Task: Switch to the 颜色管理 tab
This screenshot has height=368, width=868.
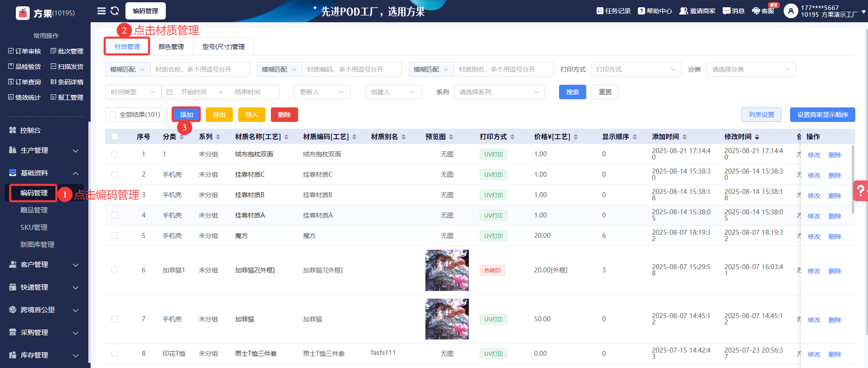Action: click(x=171, y=47)
